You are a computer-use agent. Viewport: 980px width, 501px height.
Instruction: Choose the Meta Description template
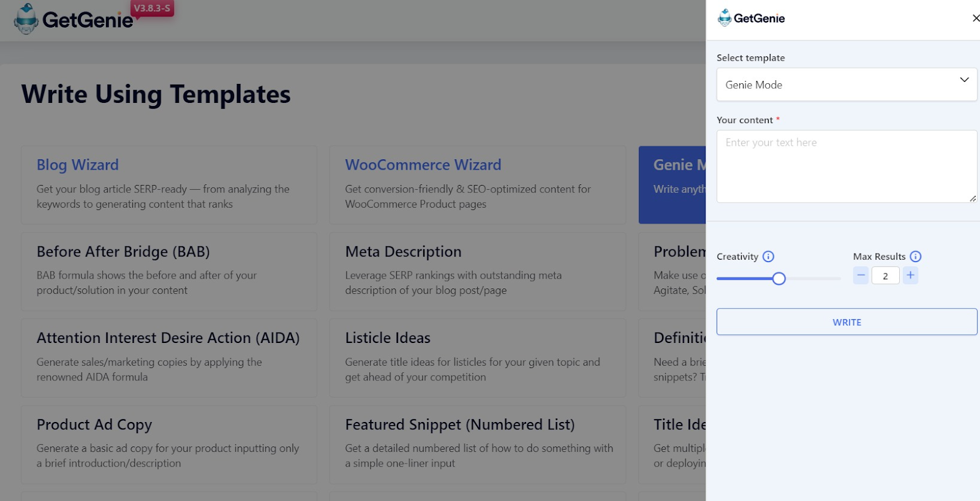coord(478,271)
